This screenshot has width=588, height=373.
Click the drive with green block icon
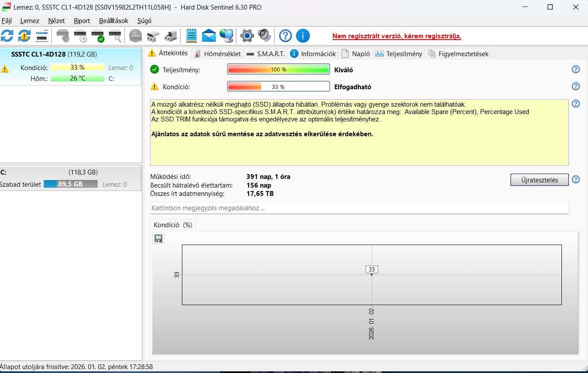click(171, 36)
